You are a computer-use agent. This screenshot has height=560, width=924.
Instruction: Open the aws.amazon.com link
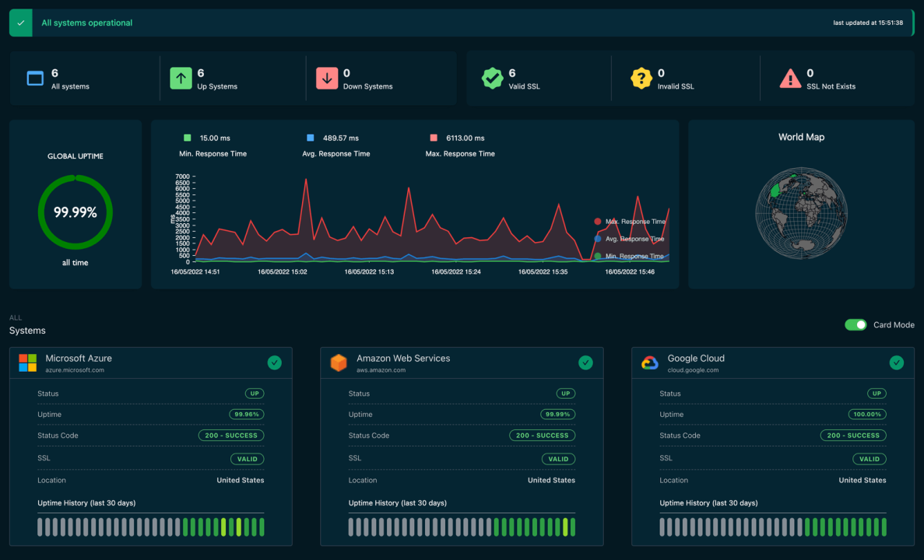(x=381, y=370)
